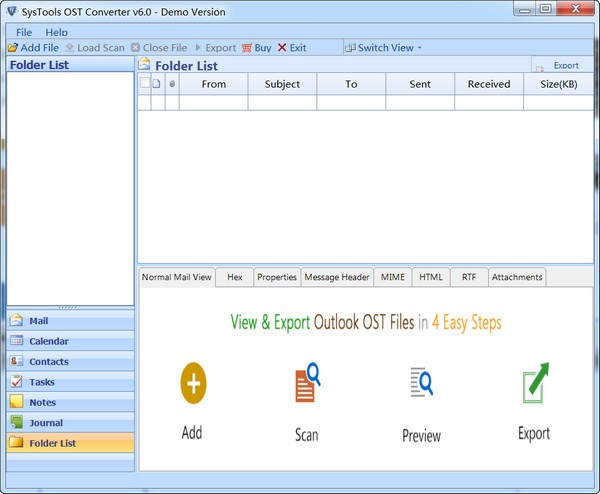This screenshot has width=600, height=494.
Task: Select Folder List in the navigation pane
Action: [x=70, y=443]
